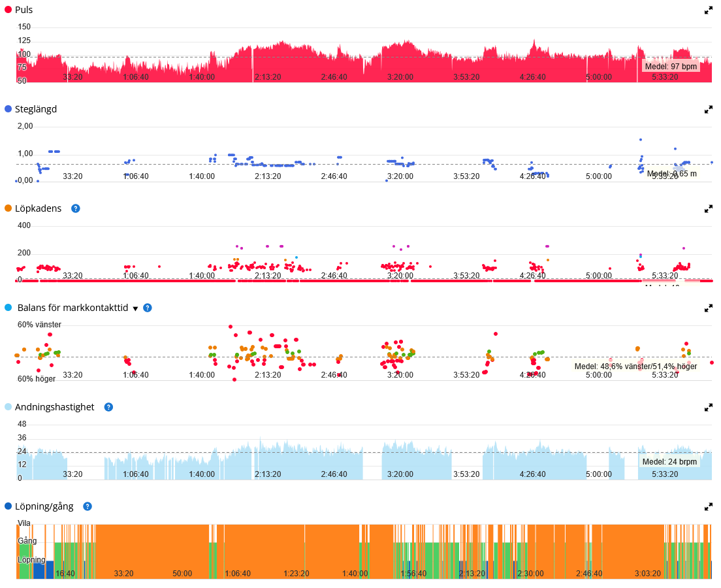This screenshot has height=588, width=721.
Task: Click the 'Medel: 0,65 m' average label
Action: [672, 174]
